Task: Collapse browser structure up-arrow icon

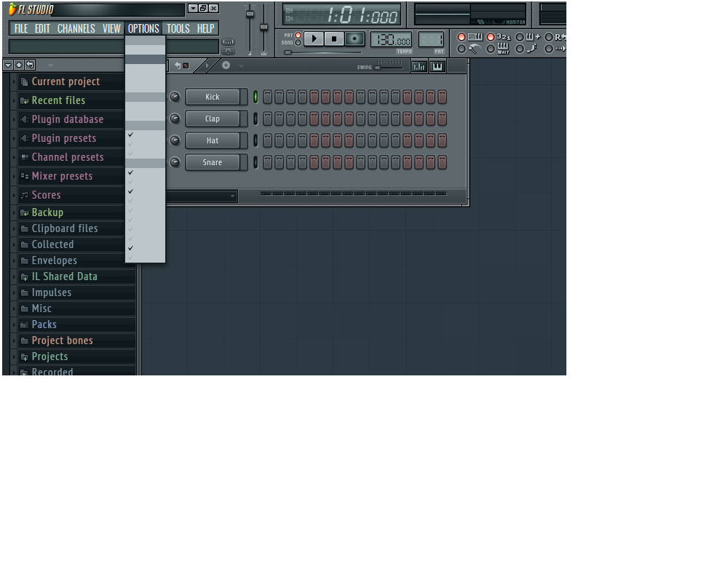Action: tap(19, 65)
